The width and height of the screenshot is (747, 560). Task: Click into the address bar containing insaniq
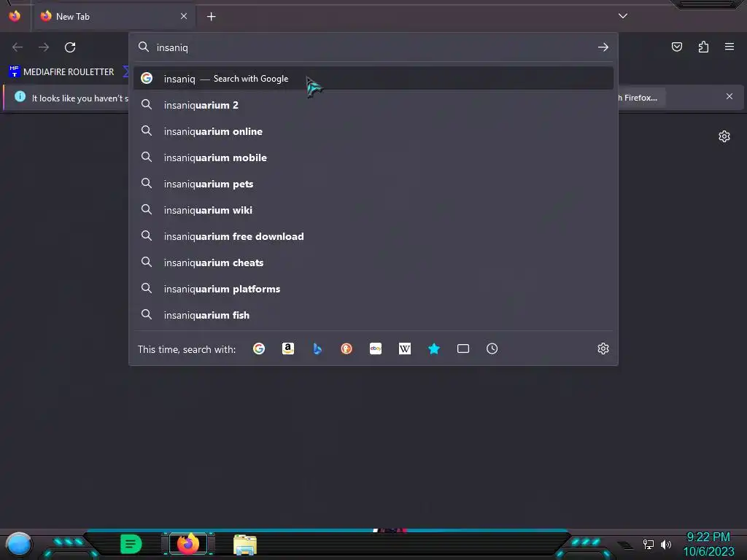374,47
